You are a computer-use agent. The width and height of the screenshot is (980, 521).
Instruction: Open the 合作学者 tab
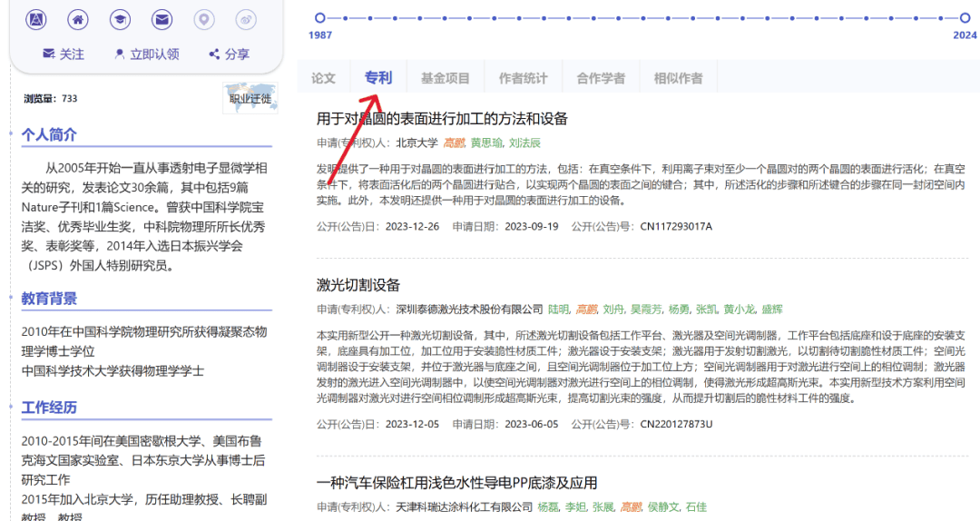pyautogui.click(x=601, y=78)
